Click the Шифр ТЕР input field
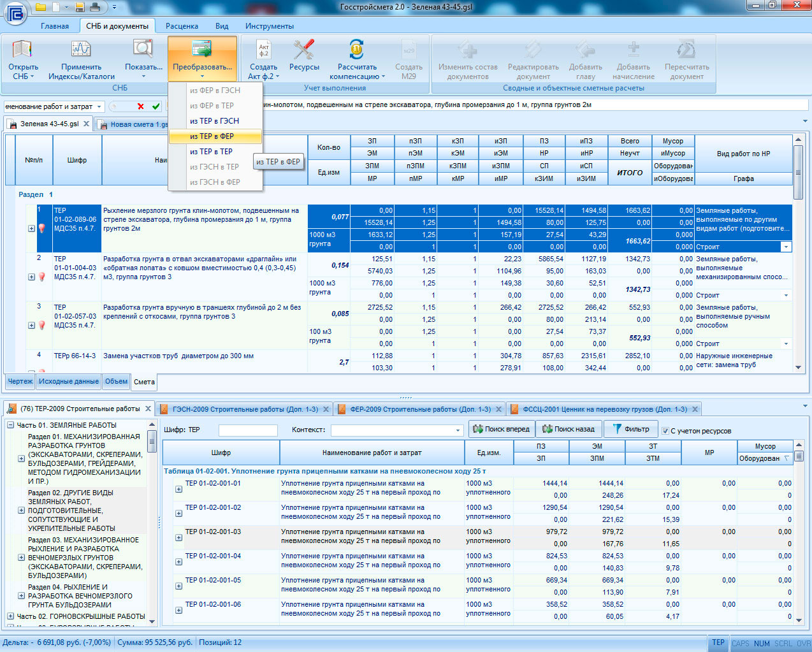Image resolution: width=812 pixels, height=652 pixels. point(248,431)
